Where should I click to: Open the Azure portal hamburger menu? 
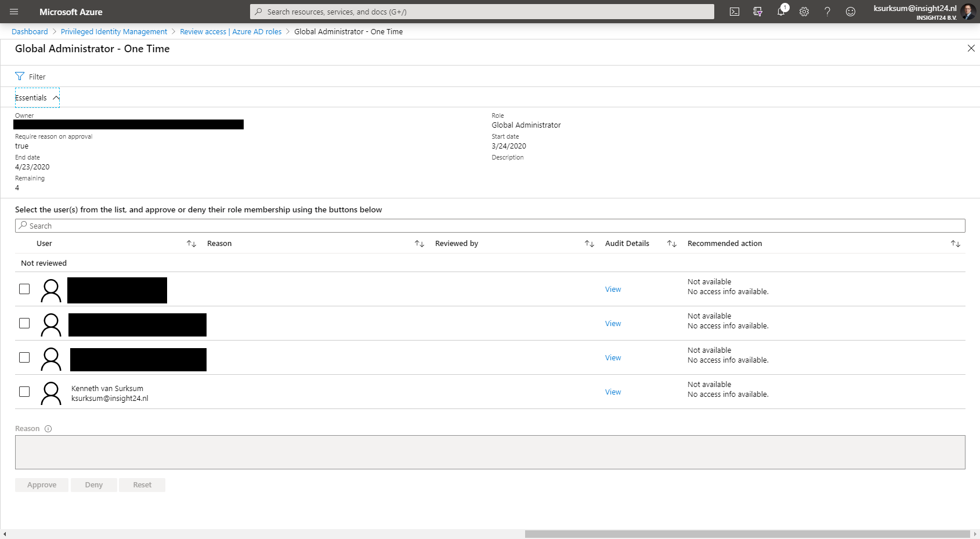click(x=14, y=12)
